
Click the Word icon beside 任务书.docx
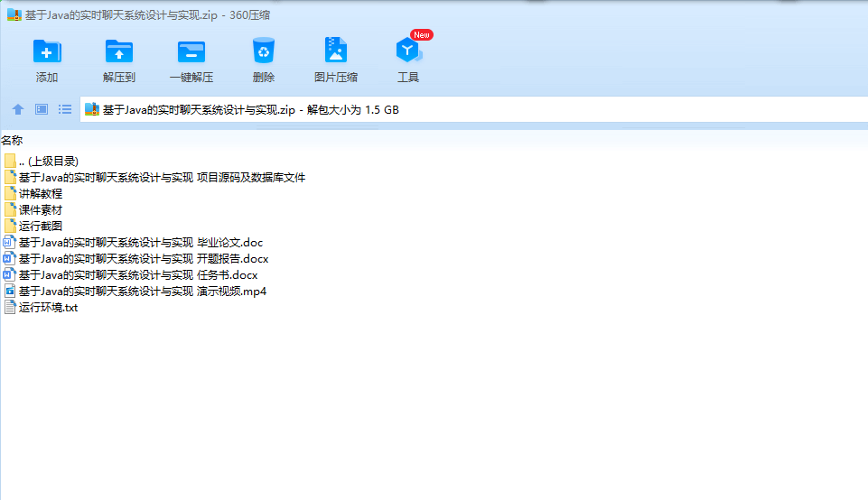click(9, 274)
